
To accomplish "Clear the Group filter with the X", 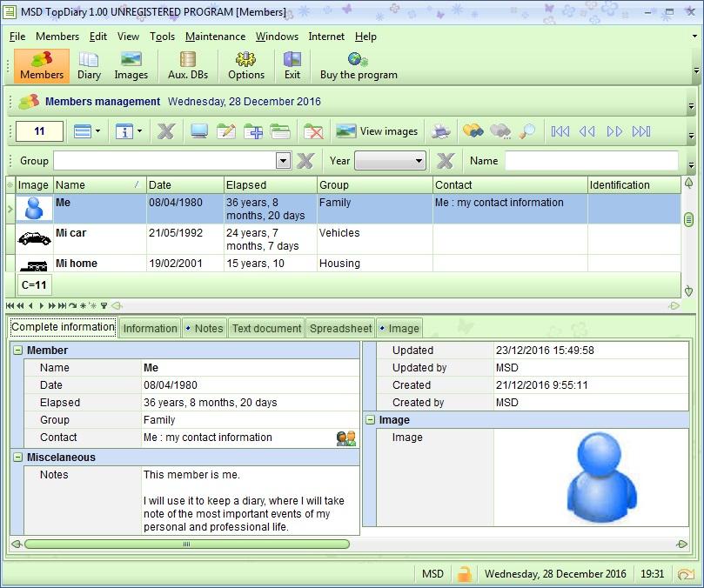I will click(305, 161).
